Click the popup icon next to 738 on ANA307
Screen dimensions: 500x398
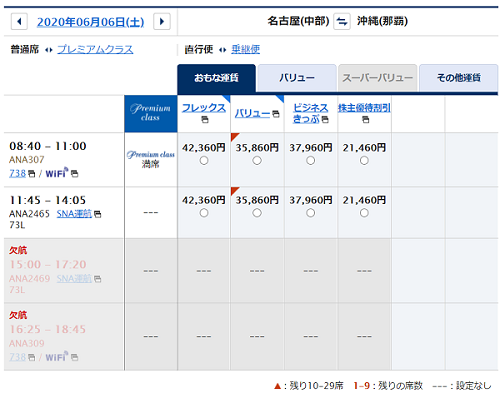pyautogui.click(x=31, y=174)
